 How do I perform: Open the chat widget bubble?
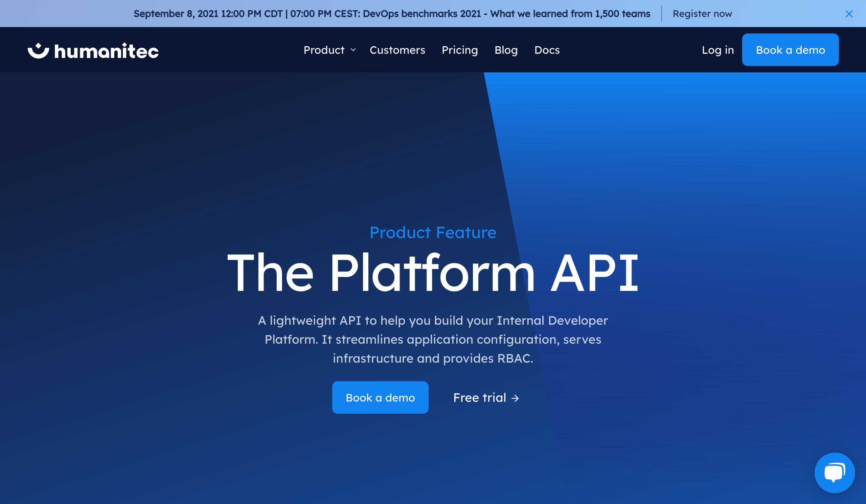click(835, 473)
